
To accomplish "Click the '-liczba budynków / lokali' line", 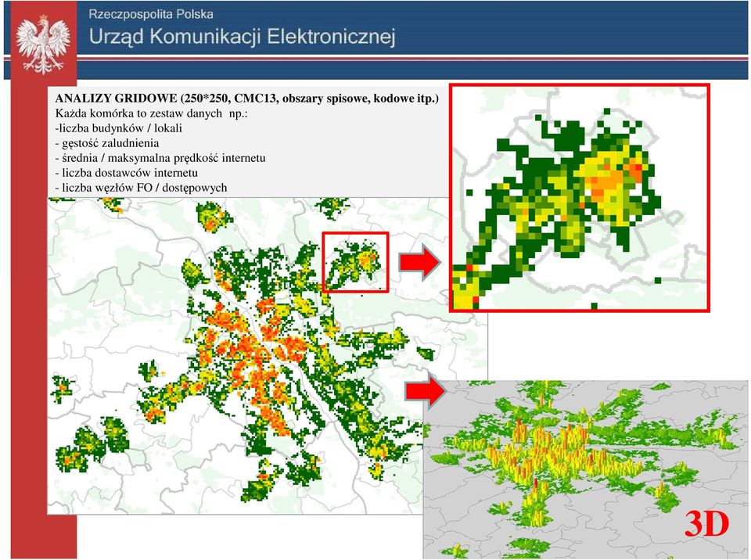I will [x=119, y=128].
